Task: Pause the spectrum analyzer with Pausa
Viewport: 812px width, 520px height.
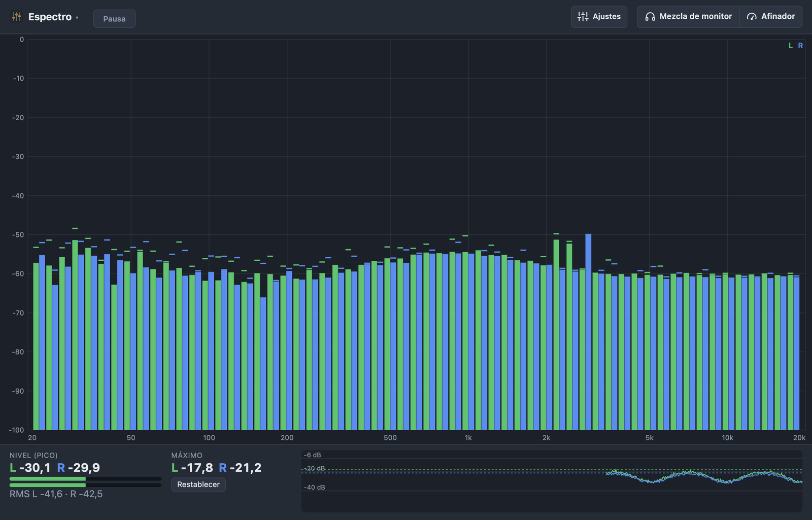Action: pyautogui.click(x=114, y=19)
